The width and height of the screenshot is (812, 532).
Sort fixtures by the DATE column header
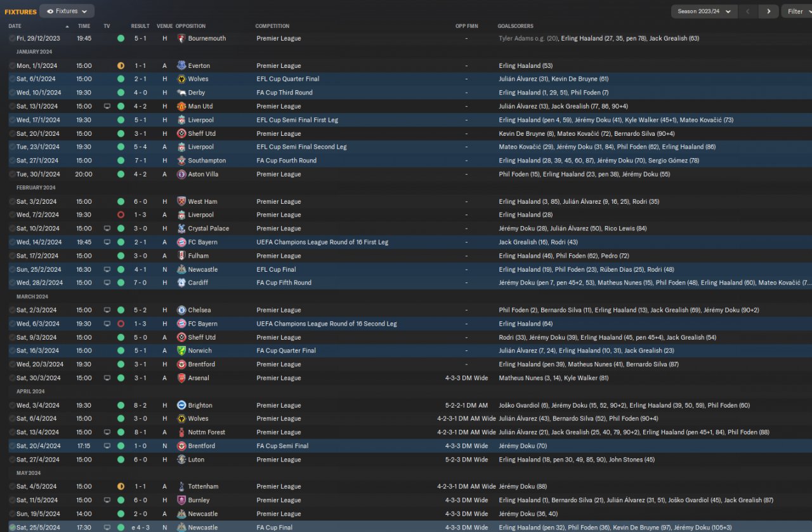click(15, 27)
